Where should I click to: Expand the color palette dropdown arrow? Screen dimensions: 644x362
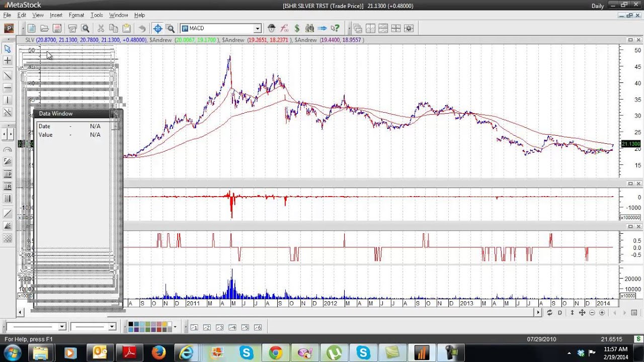tap(175, 327)
